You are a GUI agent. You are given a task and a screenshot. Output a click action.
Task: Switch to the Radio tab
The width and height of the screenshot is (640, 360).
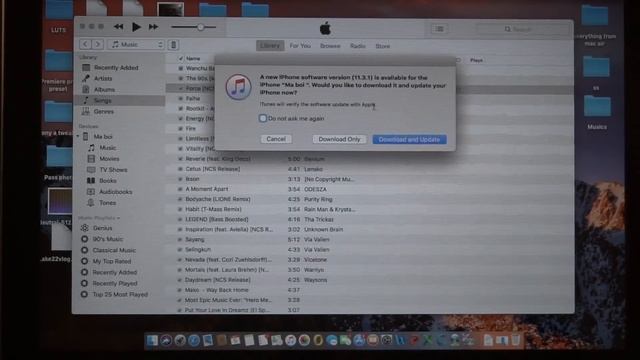coord(358,46)
